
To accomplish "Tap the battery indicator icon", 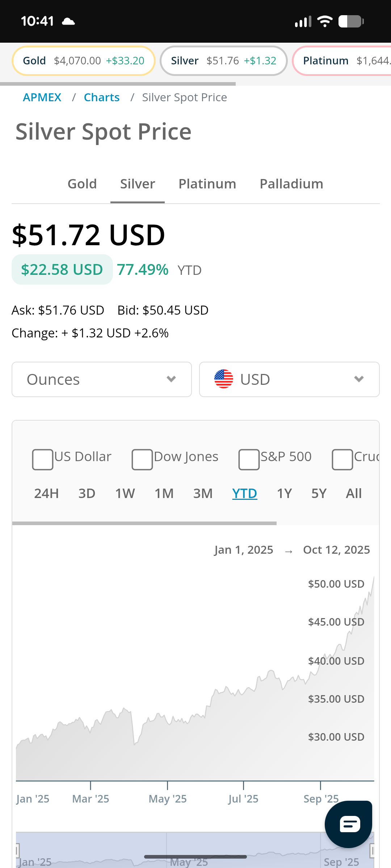I will (351, 21).
